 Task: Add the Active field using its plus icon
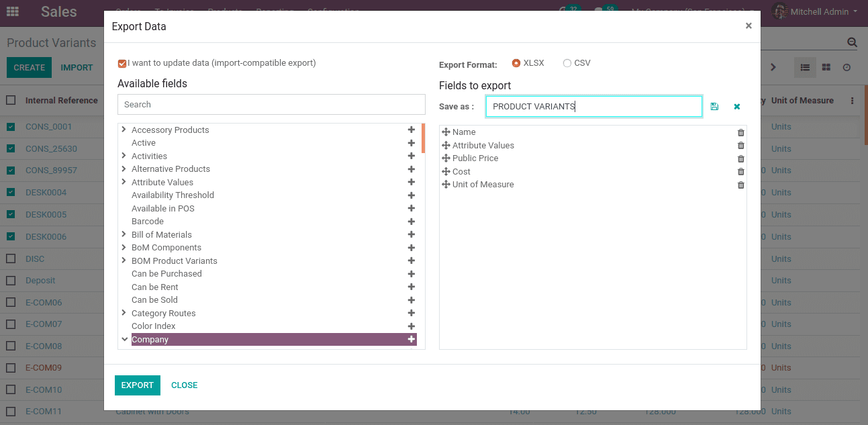coord(412,143)
